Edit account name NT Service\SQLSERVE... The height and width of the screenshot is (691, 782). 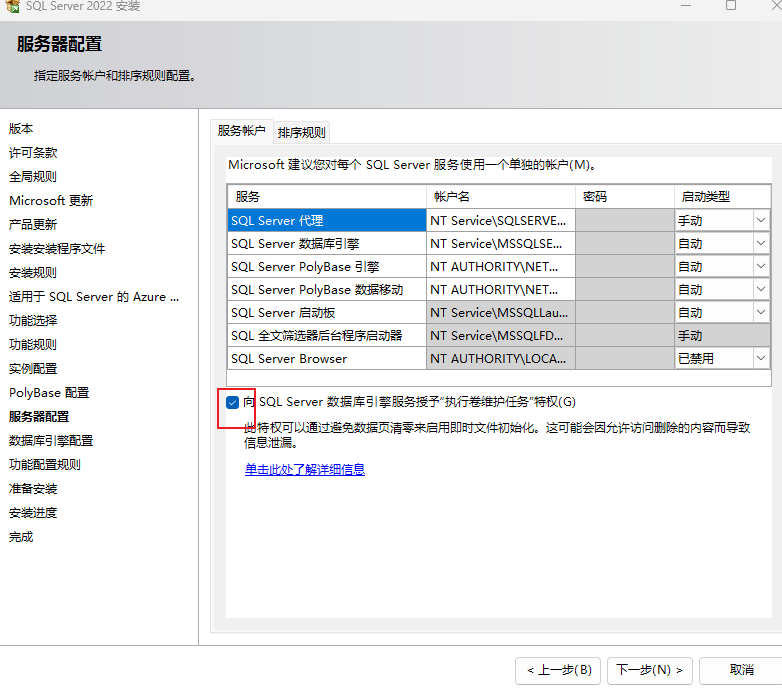click(501, 220)
